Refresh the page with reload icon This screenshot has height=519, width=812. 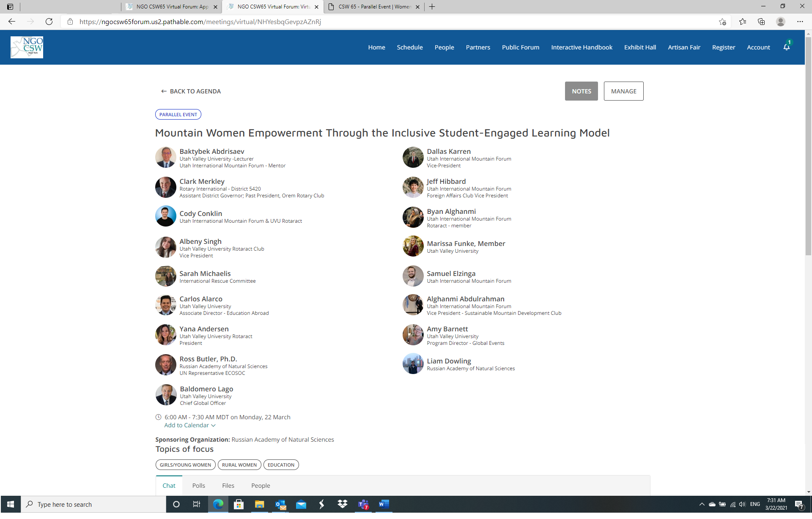pyautogui.click(x=49, y=22)
